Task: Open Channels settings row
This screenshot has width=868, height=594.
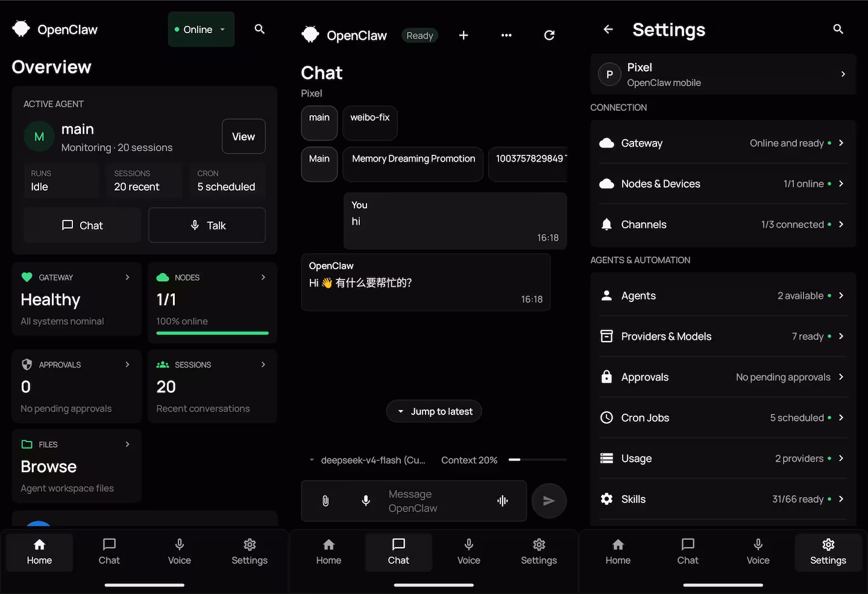Action: [x=723, y=225]
